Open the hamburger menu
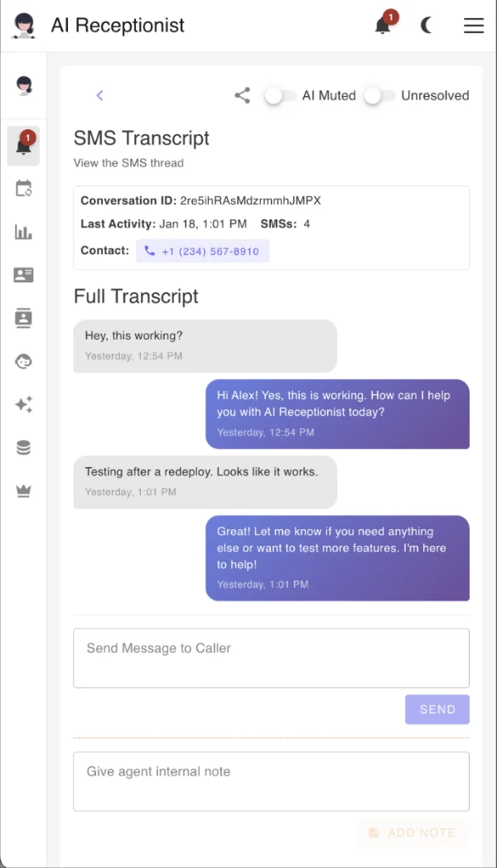The height and width of the screenshot is (868, 497). 474,26
